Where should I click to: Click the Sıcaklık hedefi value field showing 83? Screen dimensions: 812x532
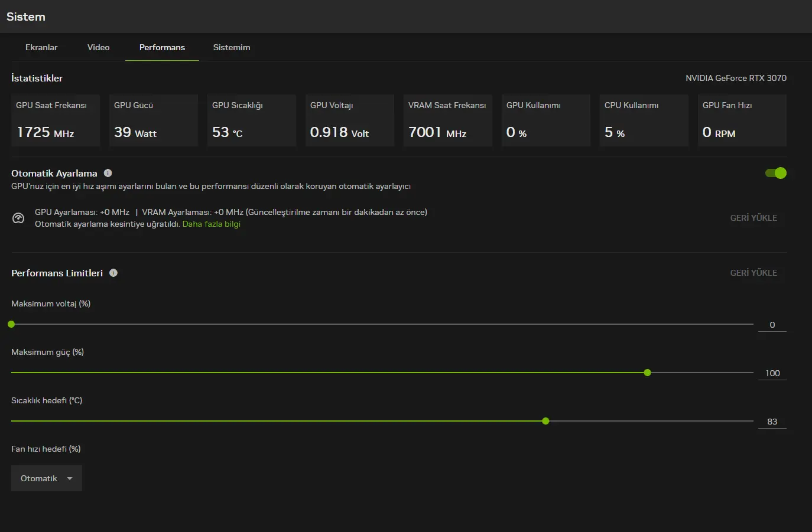[772, 422]
